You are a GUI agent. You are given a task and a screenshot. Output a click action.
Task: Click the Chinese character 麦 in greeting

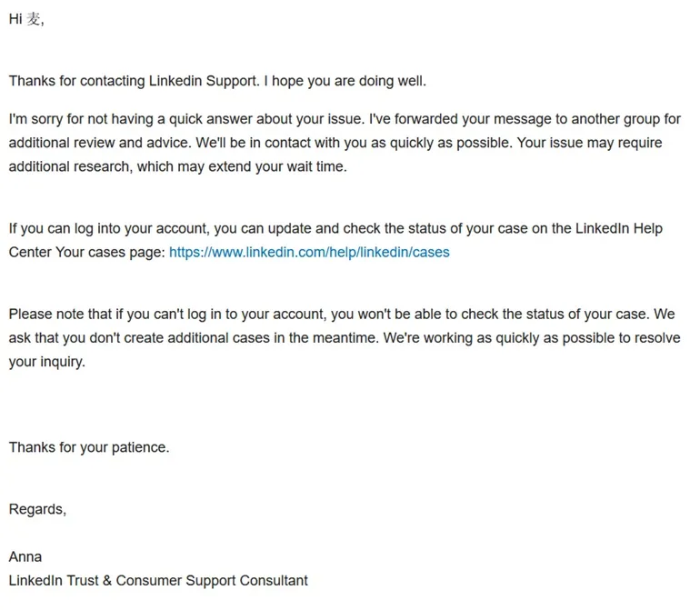click(34, 19)
